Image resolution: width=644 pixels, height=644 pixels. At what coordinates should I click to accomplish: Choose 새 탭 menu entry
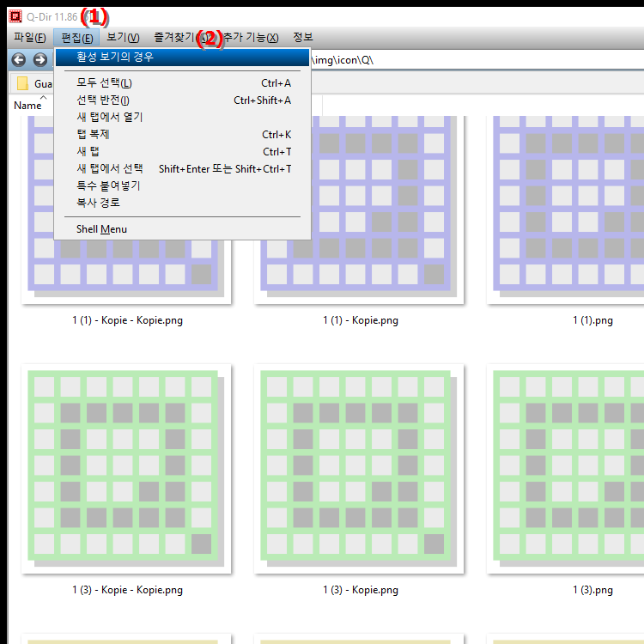pyautogui.click(x=182, y=151)
